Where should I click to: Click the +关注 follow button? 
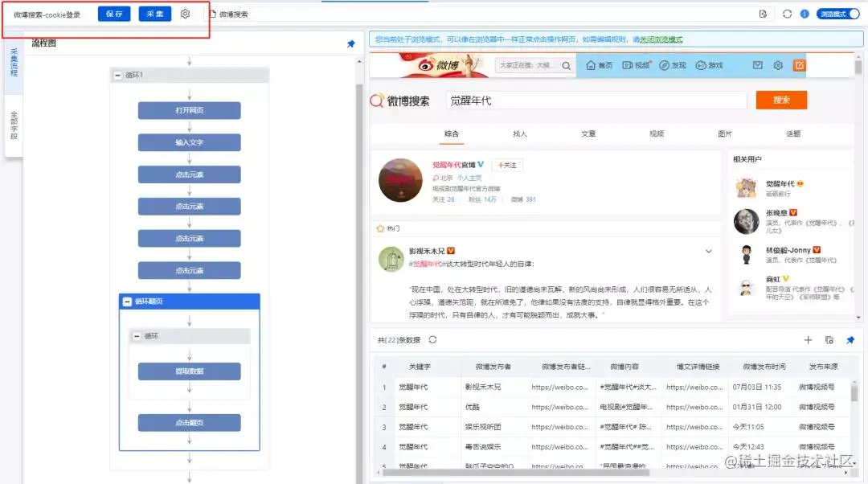point(506,165)
